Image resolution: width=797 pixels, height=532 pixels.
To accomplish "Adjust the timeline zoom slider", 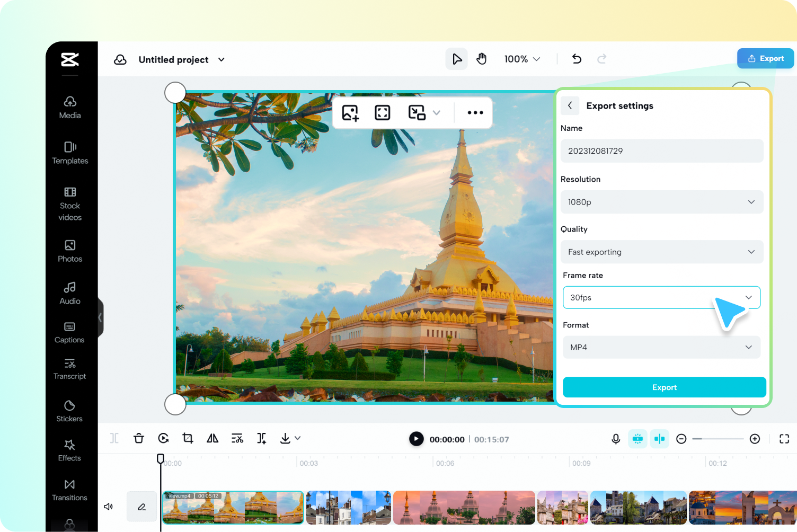I will click(x=718, y=439).
